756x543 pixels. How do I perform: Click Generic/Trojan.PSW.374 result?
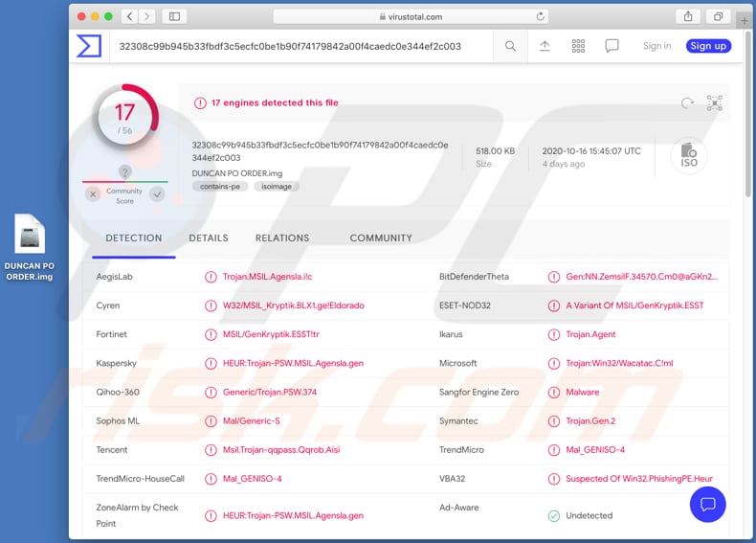coord(270,393)
